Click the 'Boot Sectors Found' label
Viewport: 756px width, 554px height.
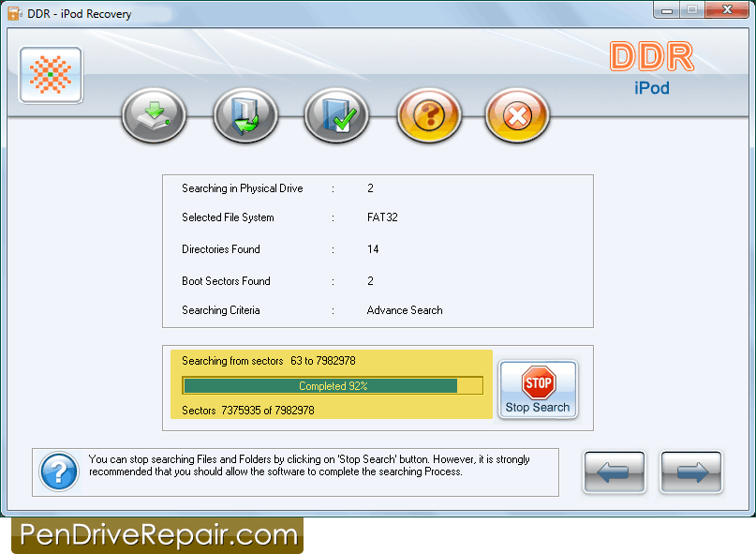coord(226,281)
